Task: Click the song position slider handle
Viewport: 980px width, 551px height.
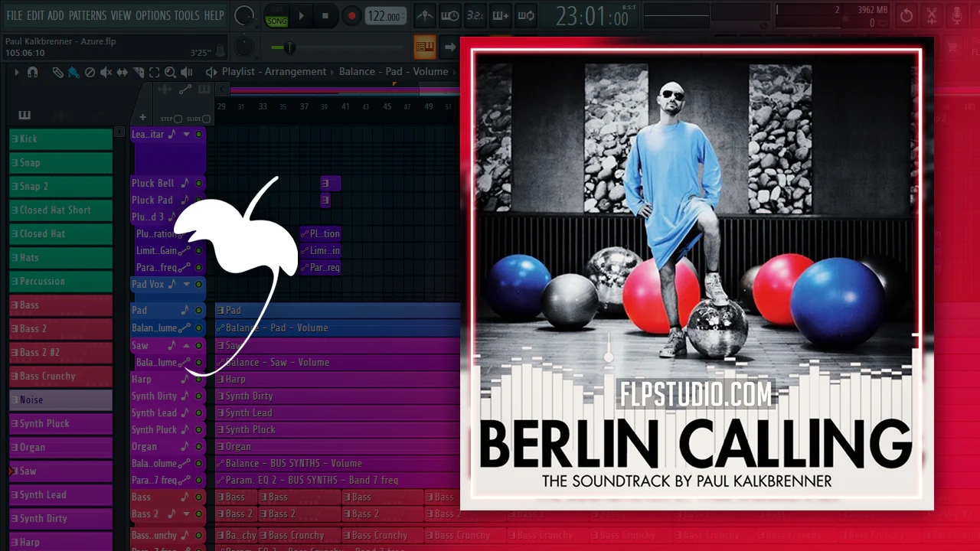Action: (289, 47)
